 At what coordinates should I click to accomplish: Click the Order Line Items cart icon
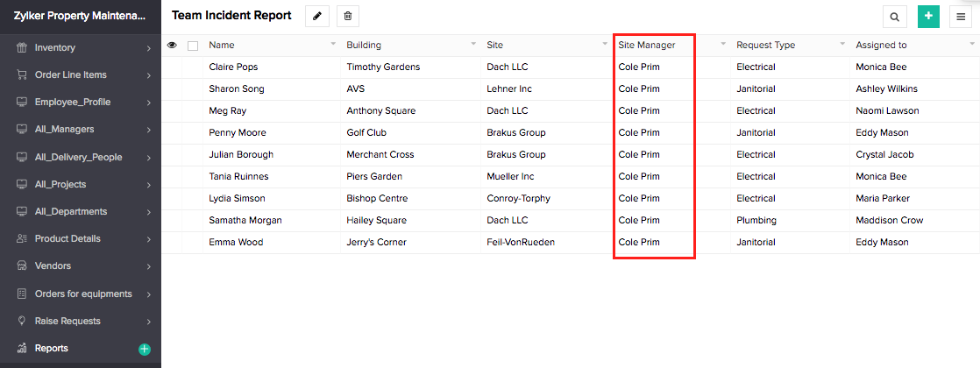pyautogui.click(x=21, y=75)
